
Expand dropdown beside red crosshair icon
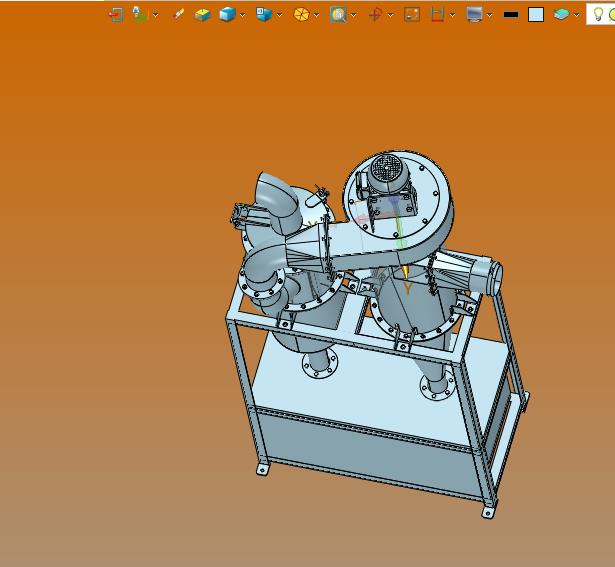tap(390, 15)
